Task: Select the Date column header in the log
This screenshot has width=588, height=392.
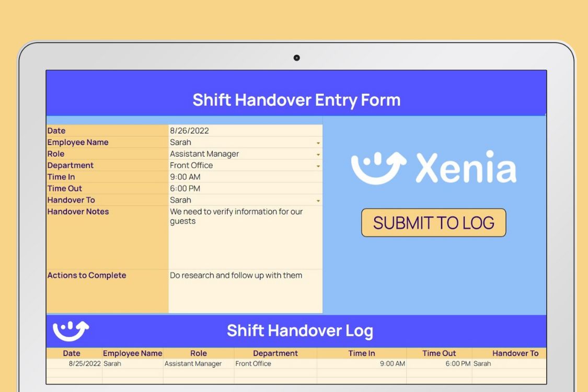Action: click(72, 353)
